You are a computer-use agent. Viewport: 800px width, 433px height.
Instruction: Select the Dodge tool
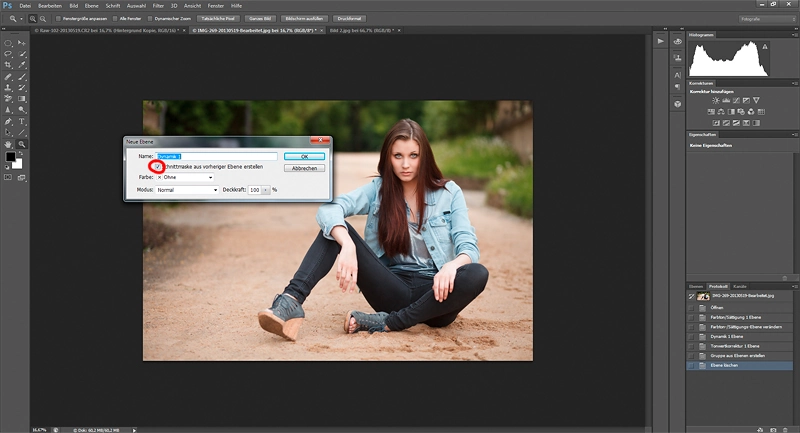(22, 110)
